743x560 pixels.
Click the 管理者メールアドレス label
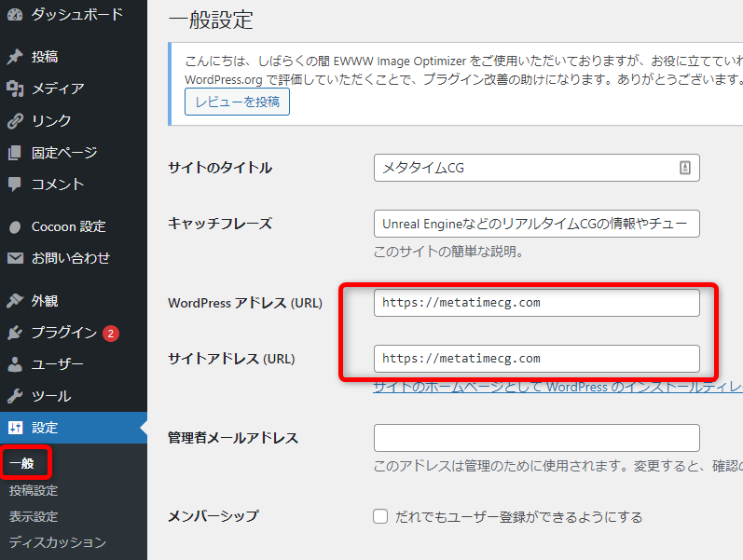(x=233, y=438)
